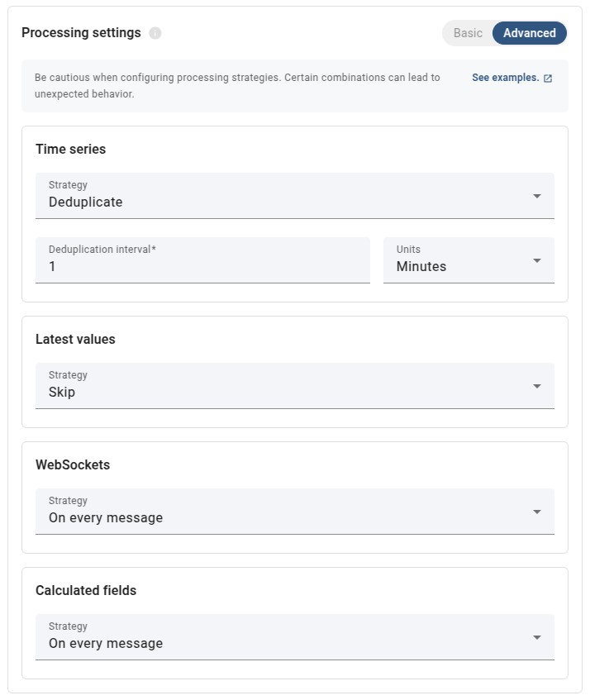
Task: Click the external link icon after See examples
Action: tap(548, 79)
